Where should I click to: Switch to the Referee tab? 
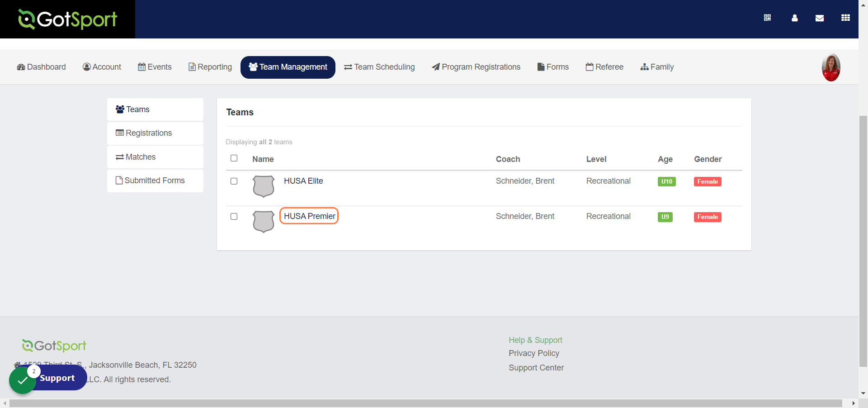pyautogui.click(x=604, y=67)
